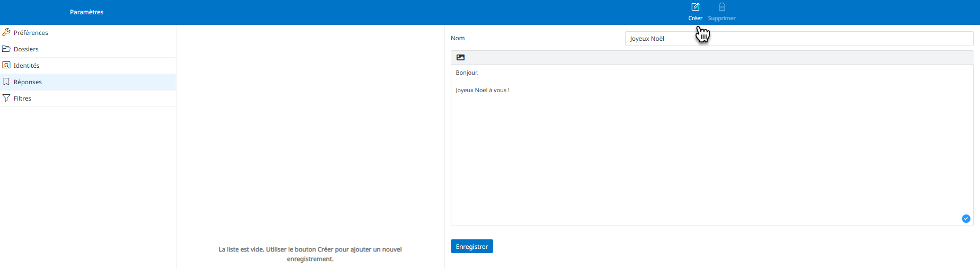Save the response with Enregistrer
This screenshot has width=980, height=269.
(472, 246)
